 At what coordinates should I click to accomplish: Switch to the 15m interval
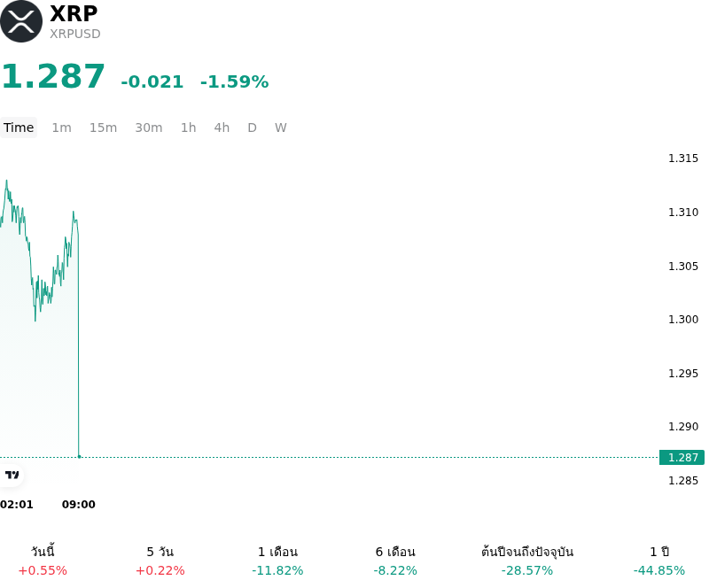[103, 128]
